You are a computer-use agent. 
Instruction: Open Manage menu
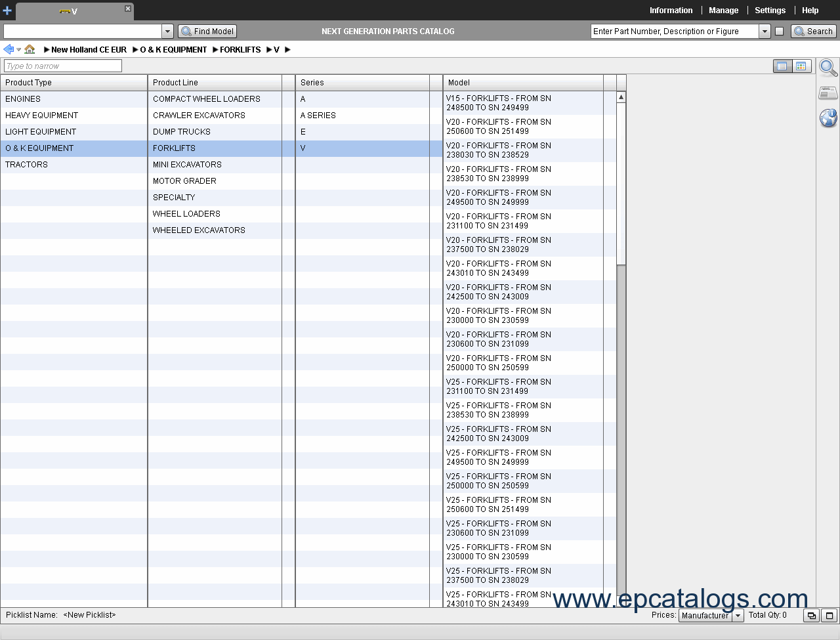point(723,11)
